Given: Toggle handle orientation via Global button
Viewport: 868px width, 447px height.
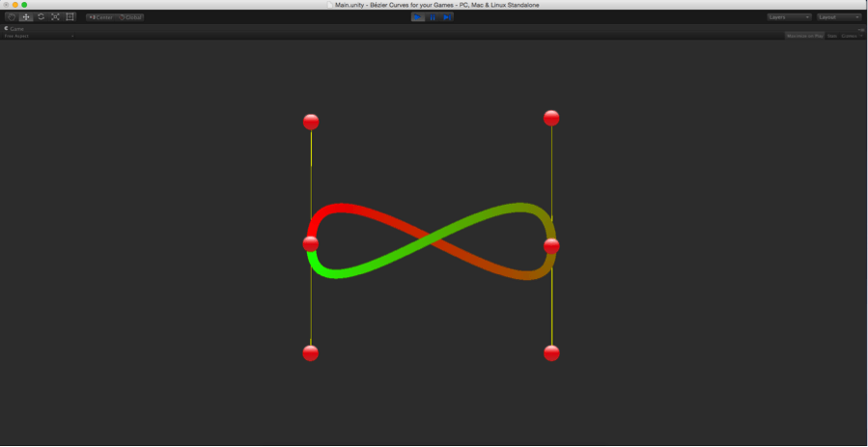Looking at the screenshot, I should point(130,17).
